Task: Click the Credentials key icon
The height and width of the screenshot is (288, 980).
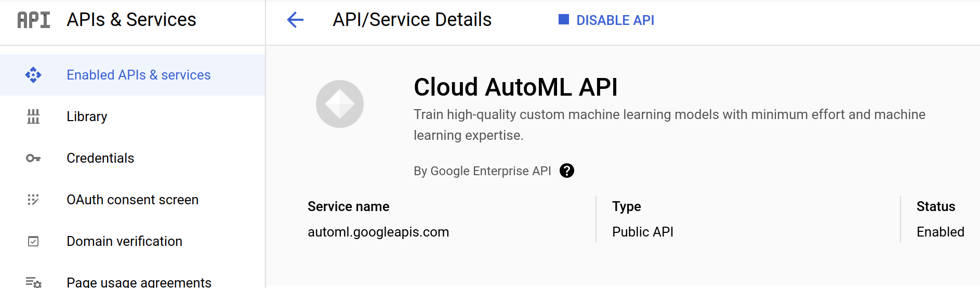Action: (x=33, y=158)
